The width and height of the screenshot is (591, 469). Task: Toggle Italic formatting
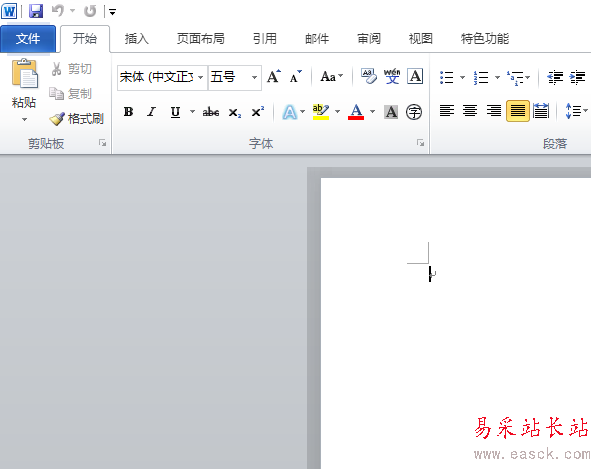[152, 112]
